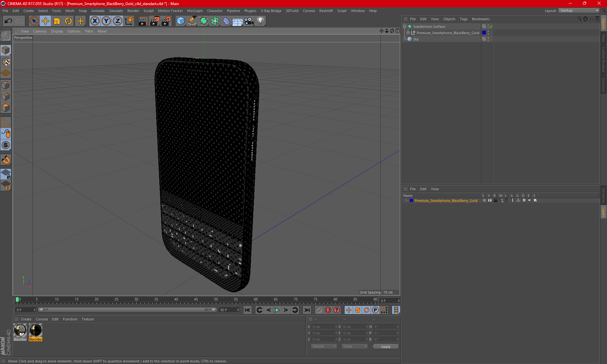Add a Subdivision Surface generator
The image size is (607, 364).
(x=204, y=21)
